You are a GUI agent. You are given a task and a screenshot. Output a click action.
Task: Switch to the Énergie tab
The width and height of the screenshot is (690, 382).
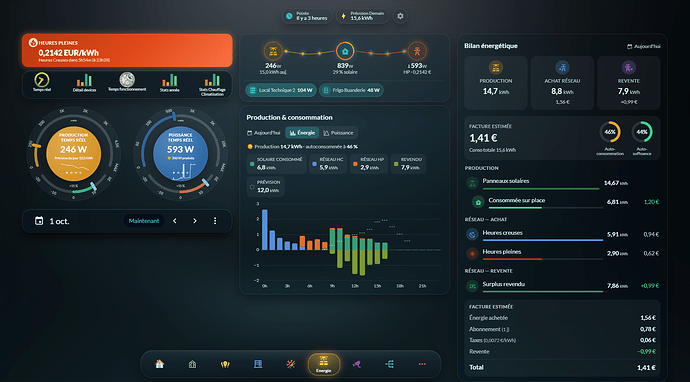pos(302,133)
